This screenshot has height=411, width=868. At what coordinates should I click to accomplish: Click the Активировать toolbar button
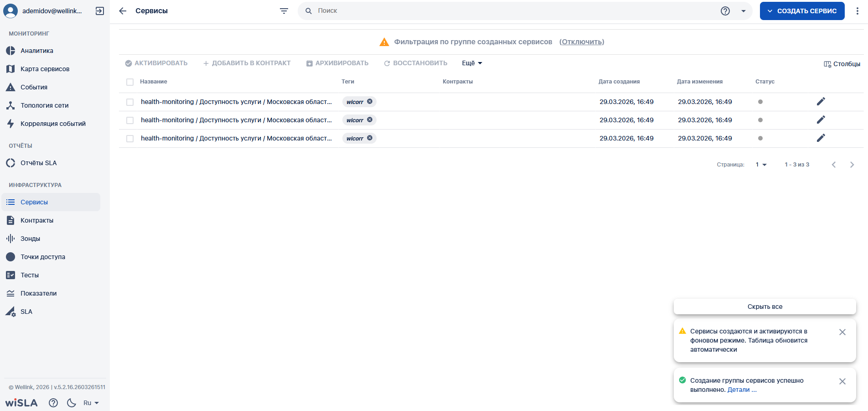click(x=156, y=63)
